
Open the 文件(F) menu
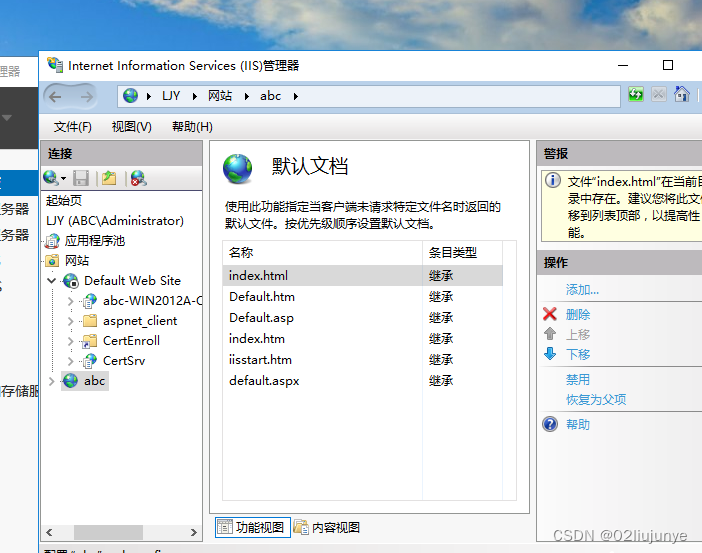click(73, 127)
